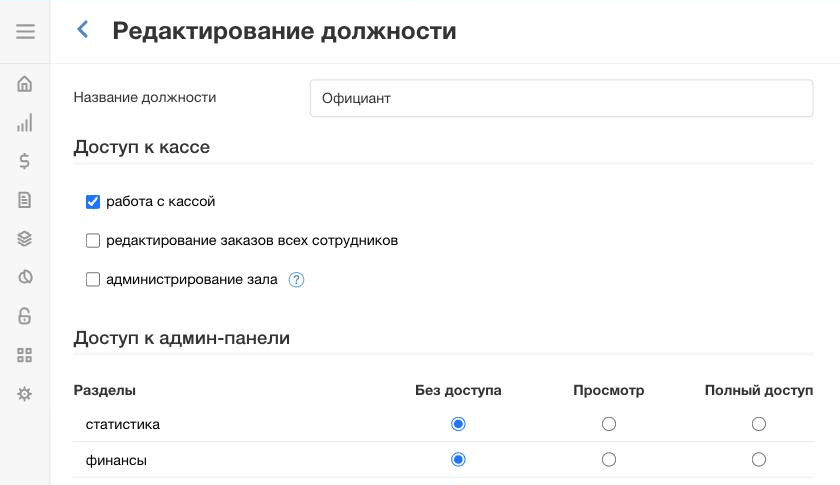Viewport: 840px width, 485px height.
Task: Click the Доступ к админ-панели heading
Action: point(182,338)
